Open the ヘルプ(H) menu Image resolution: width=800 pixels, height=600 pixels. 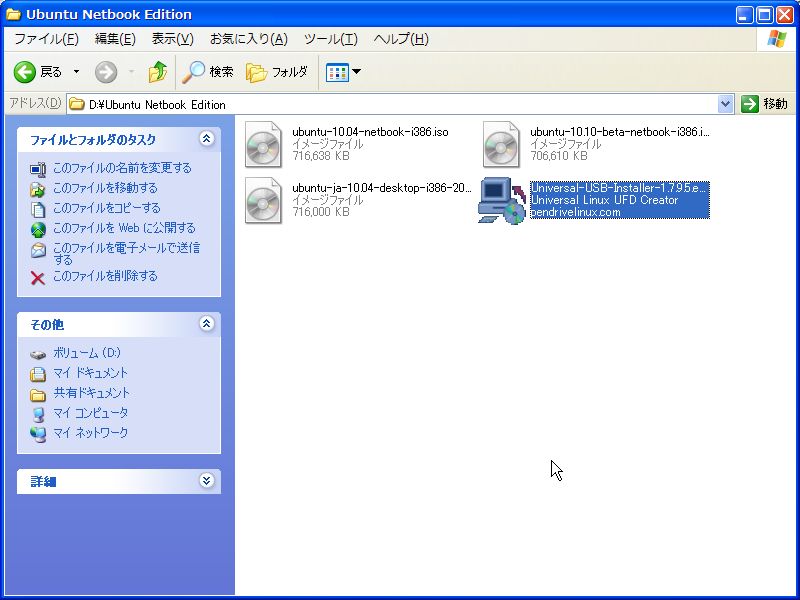click(x=401, y=39)
